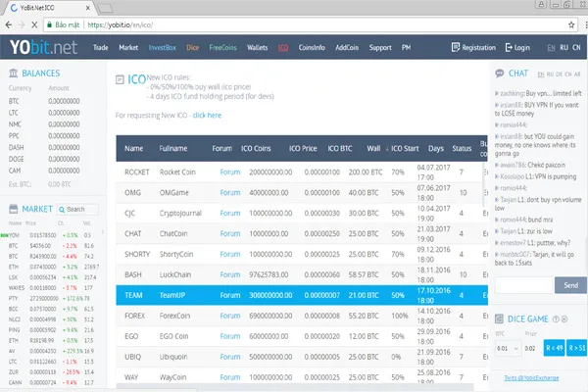Viewport: 588px width, 392px height.
Task: Switch site language to CN
Action: coord(576,48)
